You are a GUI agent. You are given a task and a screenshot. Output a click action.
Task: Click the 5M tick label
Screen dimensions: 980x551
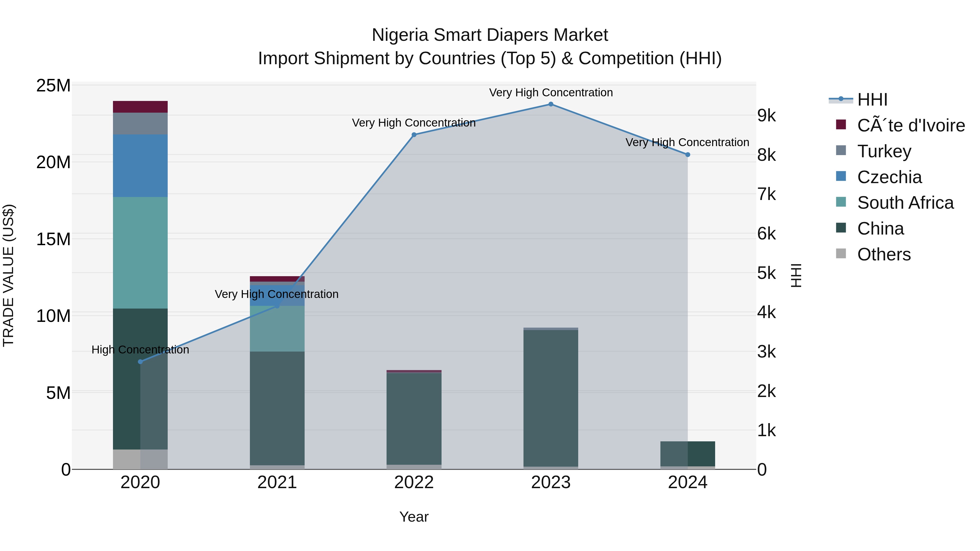coord(59,393)
